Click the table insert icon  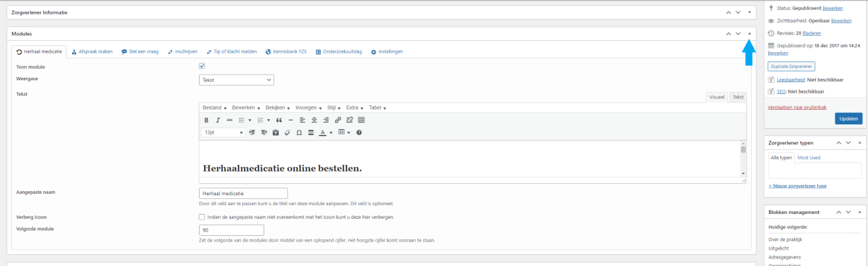341,132
